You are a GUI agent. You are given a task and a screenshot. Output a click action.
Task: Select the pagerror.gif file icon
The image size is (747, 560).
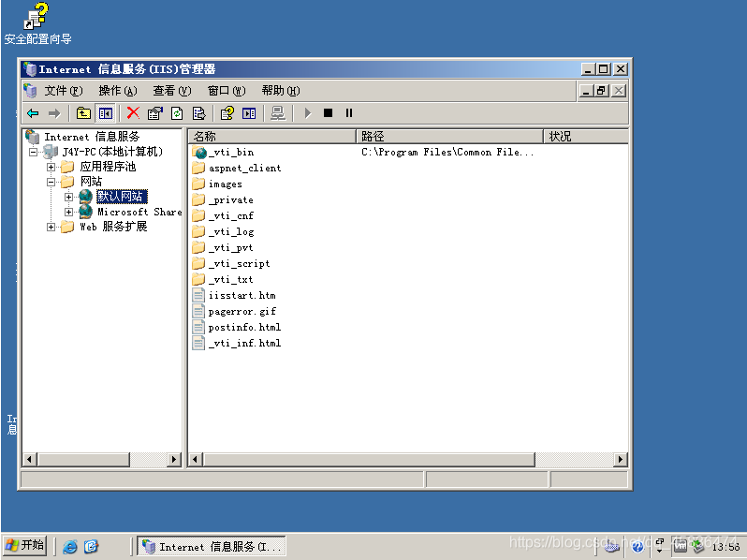[x=198, y=311]
